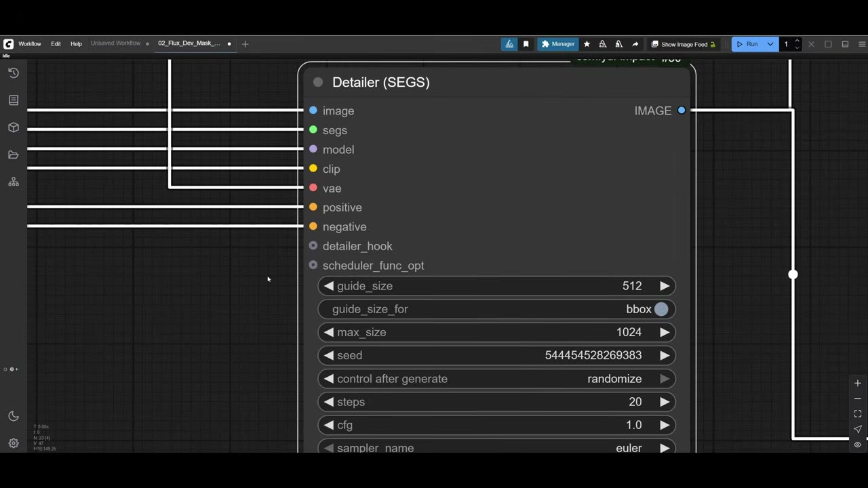This screenshot has width=868, height=488.
Task: Open the node tree hierarchy sidebar icon
Action: pyautogui.click(x=14, y=182)
